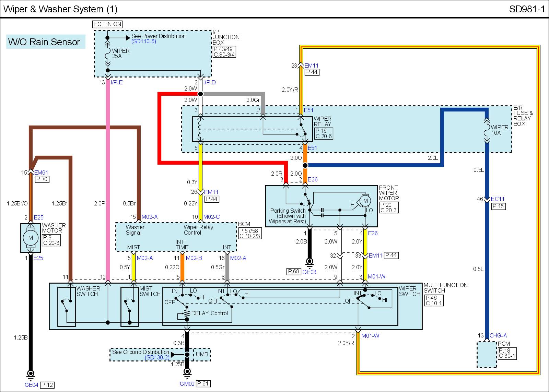This screenshot has width=549, height=392.
Task: Click the MULTIFUNCTION SWITCH label
Action: [446, 288]
